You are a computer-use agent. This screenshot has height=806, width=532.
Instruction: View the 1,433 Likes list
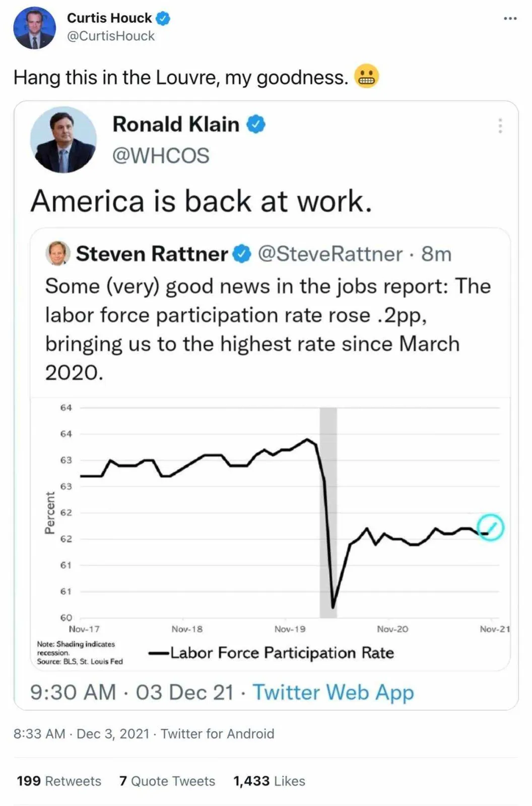(269, 781)
